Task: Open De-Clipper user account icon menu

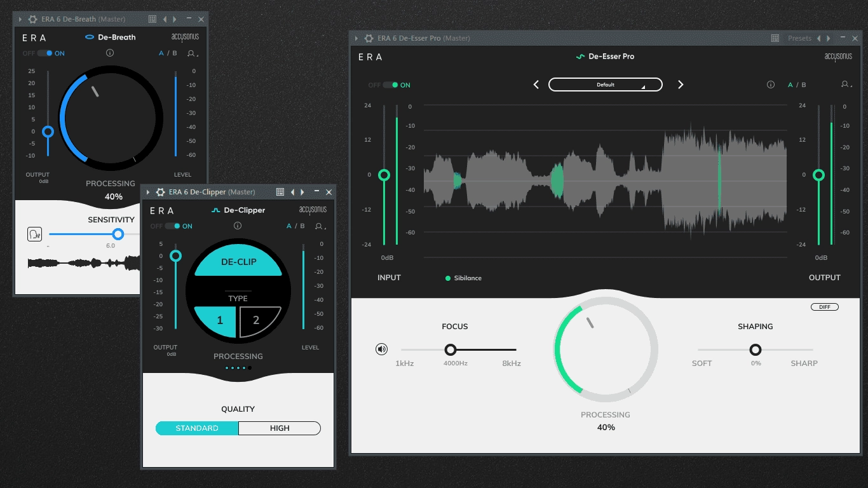Action: pyautogui.click(x=320, y=226)
